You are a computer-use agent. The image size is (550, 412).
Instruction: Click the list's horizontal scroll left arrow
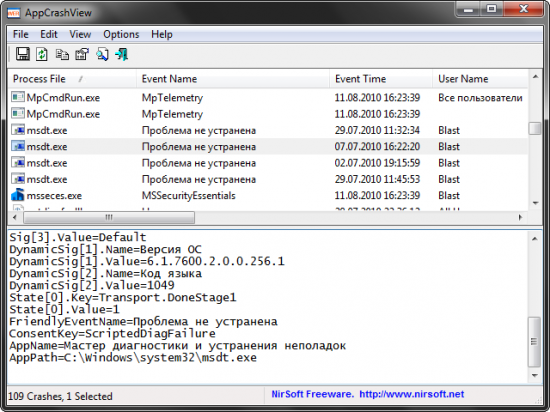[15, 217]
